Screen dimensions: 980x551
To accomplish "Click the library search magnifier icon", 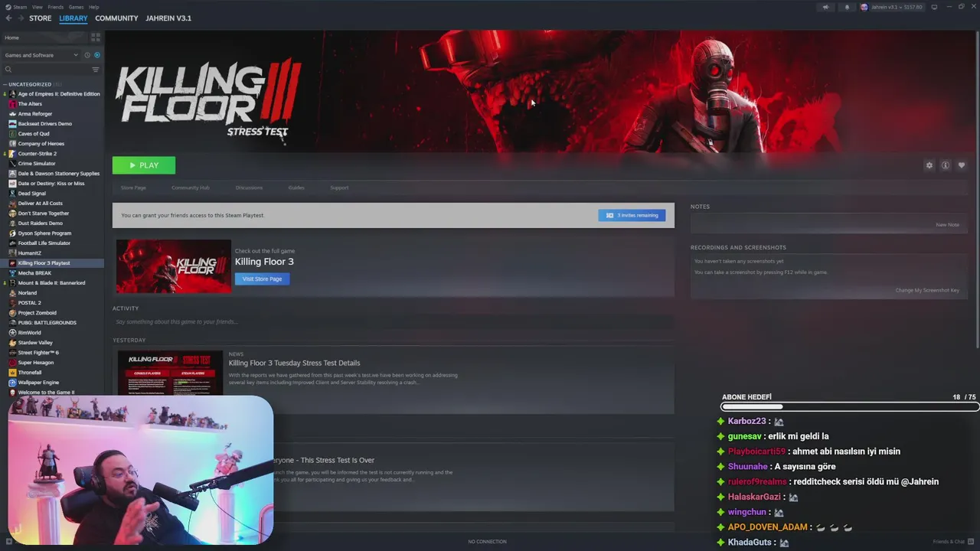I will [8, 70].
